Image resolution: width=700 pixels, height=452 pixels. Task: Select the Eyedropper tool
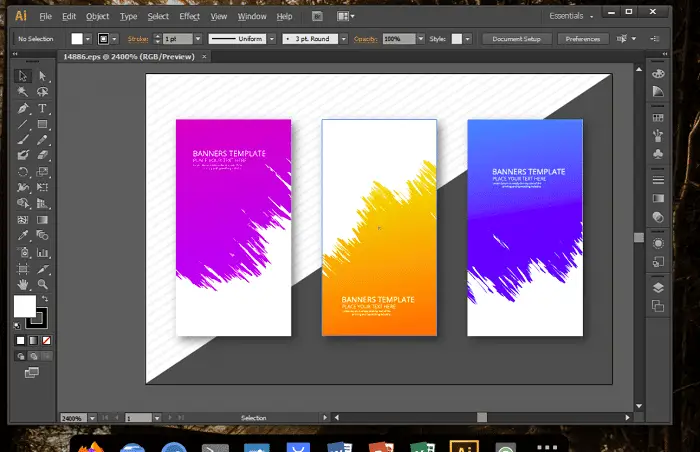click(x=22, y=235)
